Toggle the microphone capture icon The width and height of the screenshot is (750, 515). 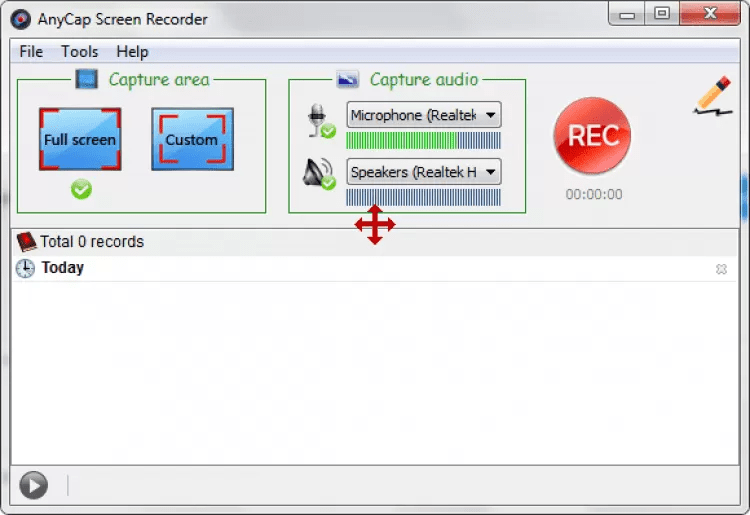click(x=321, y=121)
